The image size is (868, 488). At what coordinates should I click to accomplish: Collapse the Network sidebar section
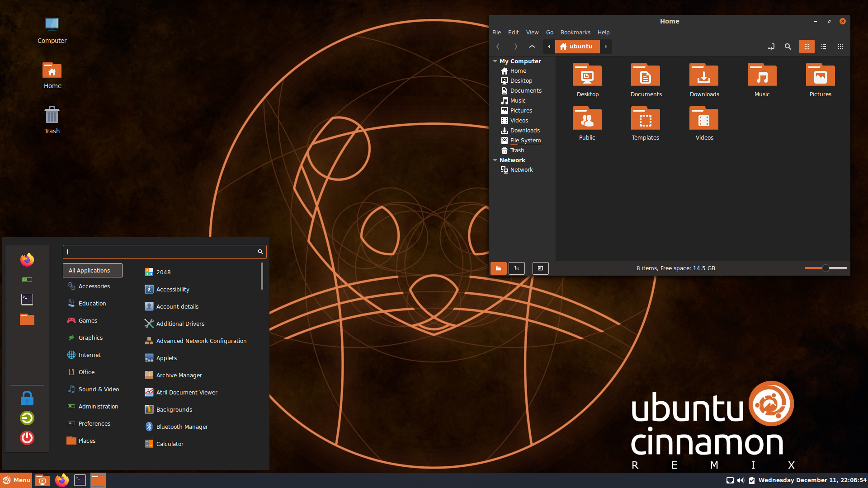click(x=495, y=160)
